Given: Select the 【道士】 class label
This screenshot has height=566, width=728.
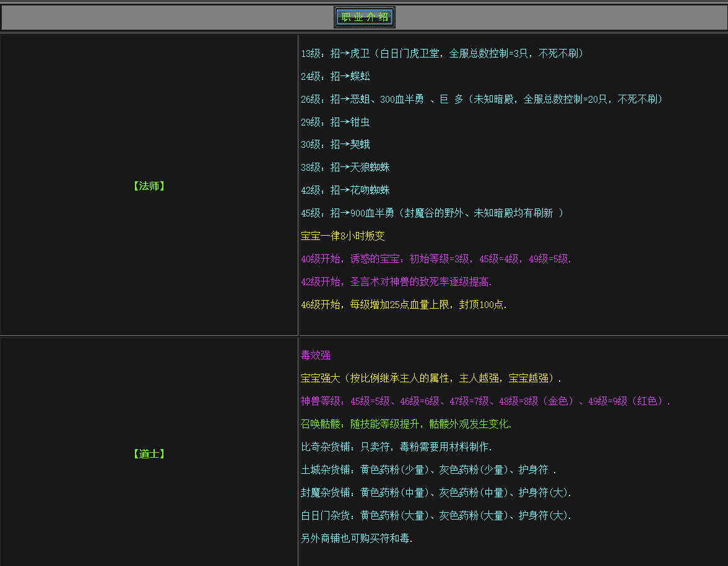Looking at the screenshot, I should (x=149, y=454).
